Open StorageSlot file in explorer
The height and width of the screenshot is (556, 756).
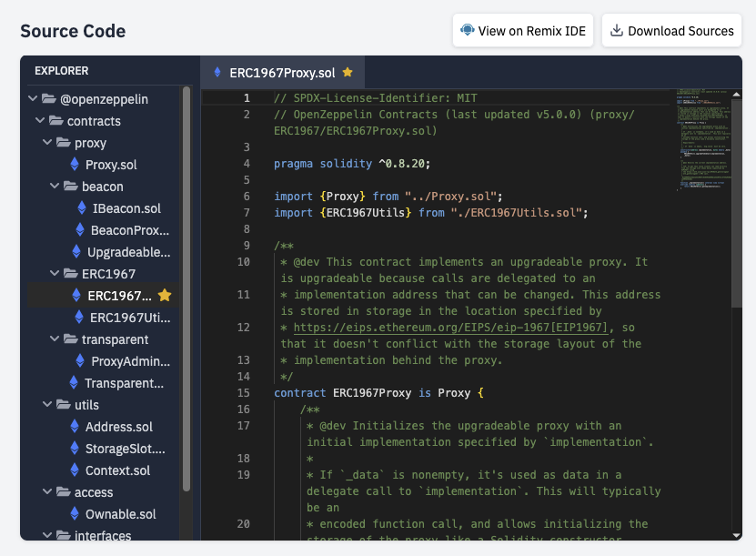coord(125,449)
